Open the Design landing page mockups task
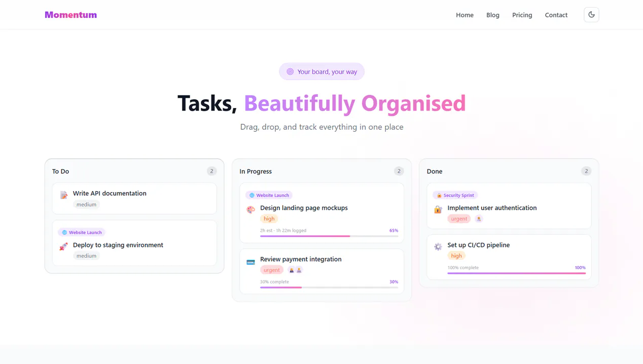Image resolution: width=643 pixels, height=364 pixels. (x=321, y=213)
